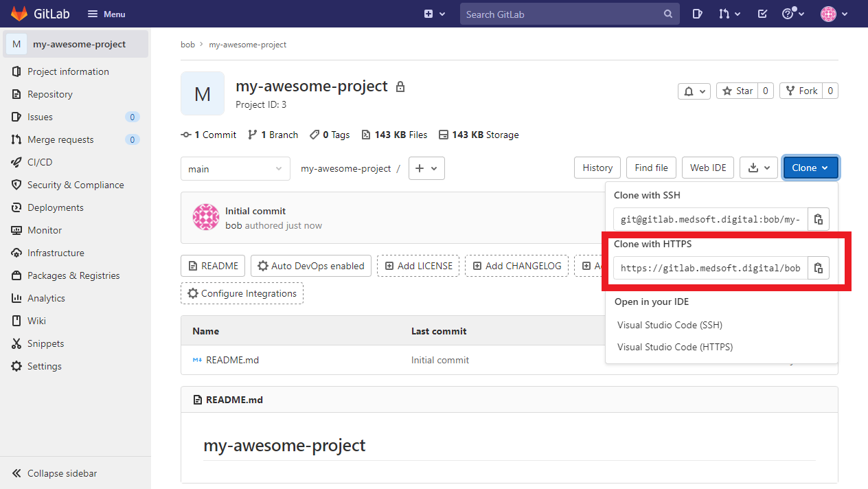Click the History button
This screenshot has height=489, width=868.
[x=597, y=168]
